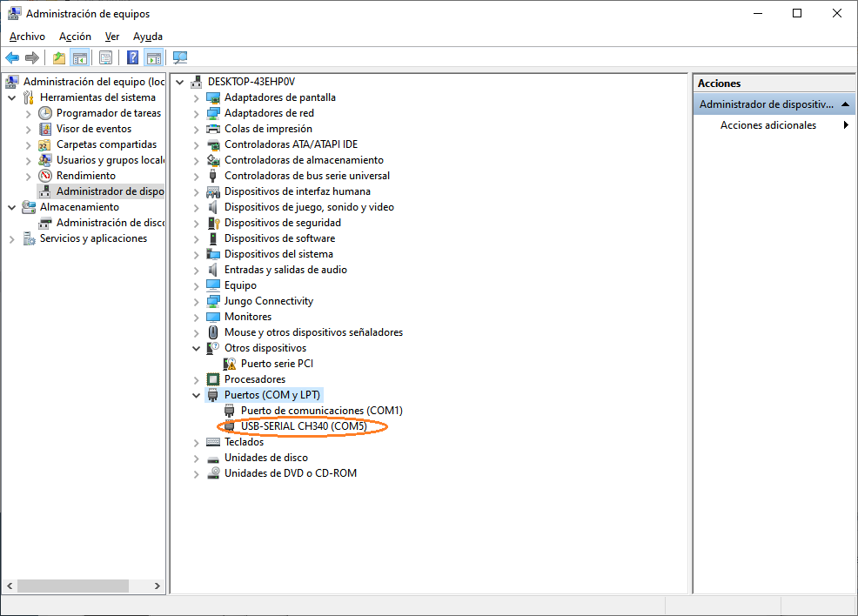Expand the Dispositivos del sistema category

coord(197,255)
